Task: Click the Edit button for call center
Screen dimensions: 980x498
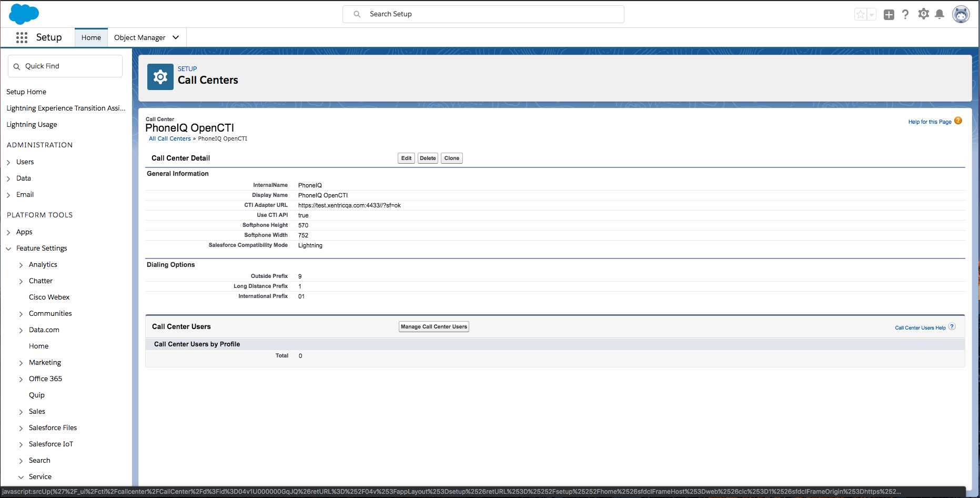Action: click(406, 158)
